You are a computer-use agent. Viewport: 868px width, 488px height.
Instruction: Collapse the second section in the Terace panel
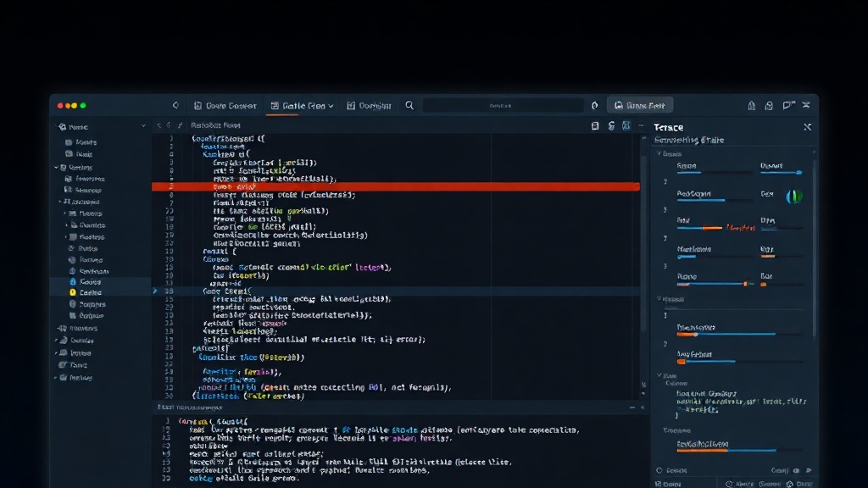click(659, 299)
